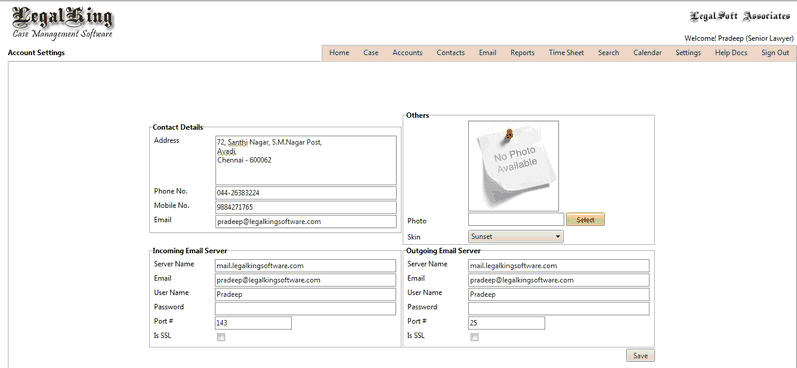Click into the Address text area
Viewport: 797px width, 368px height.
tap(305, 160)
